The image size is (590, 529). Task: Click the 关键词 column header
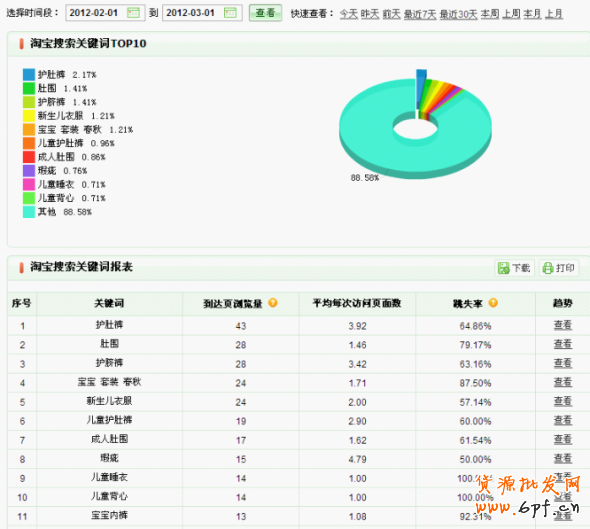109,303
